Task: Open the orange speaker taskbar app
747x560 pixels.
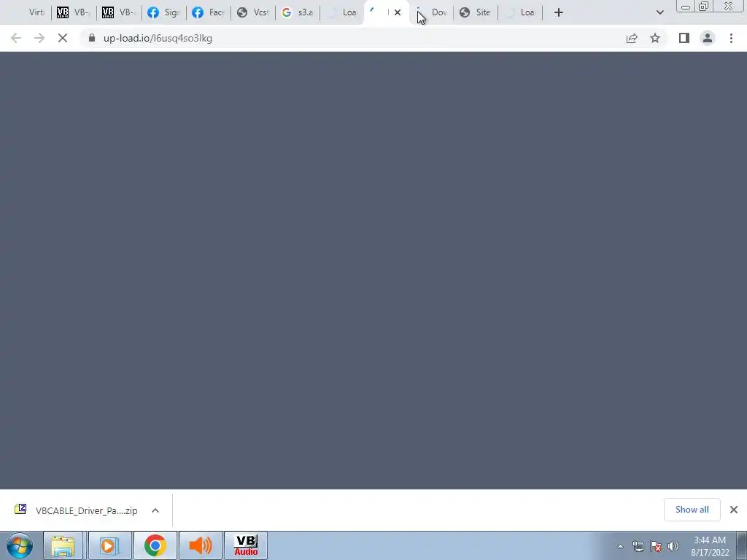Action: tap(201, 545)
